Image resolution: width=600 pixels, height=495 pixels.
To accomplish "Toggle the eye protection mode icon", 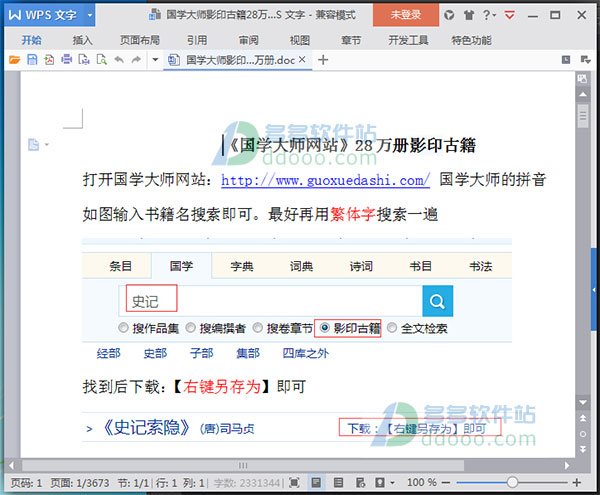I will pos(380,483).
